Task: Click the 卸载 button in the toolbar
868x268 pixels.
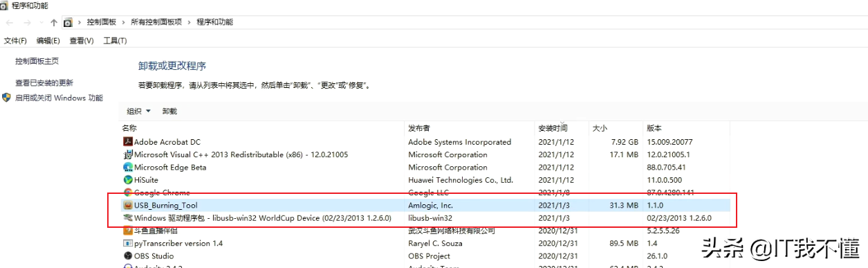Action: click(169, 111)
